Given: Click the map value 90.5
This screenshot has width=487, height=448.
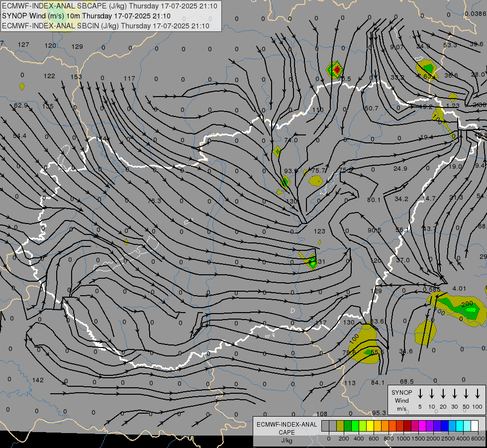Looking at the screenshot, I should [x=374, y=230].
